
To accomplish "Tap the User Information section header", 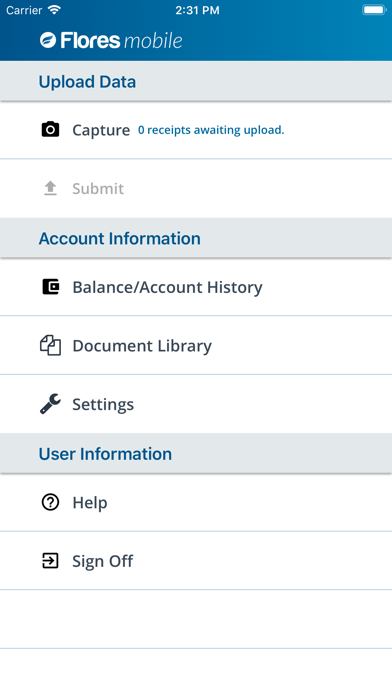I will 196,454.
